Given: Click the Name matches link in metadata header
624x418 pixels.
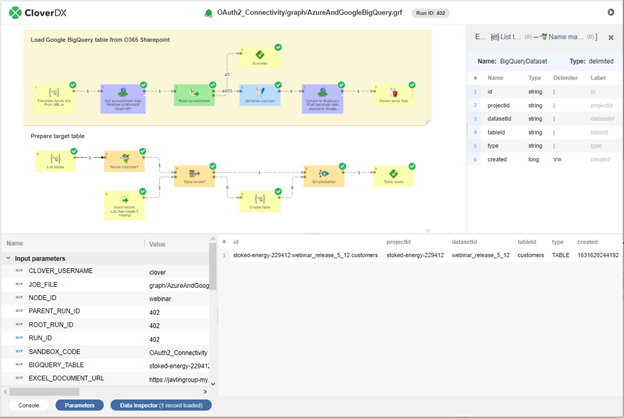Looking at the screenshot, I should [565, 36].
